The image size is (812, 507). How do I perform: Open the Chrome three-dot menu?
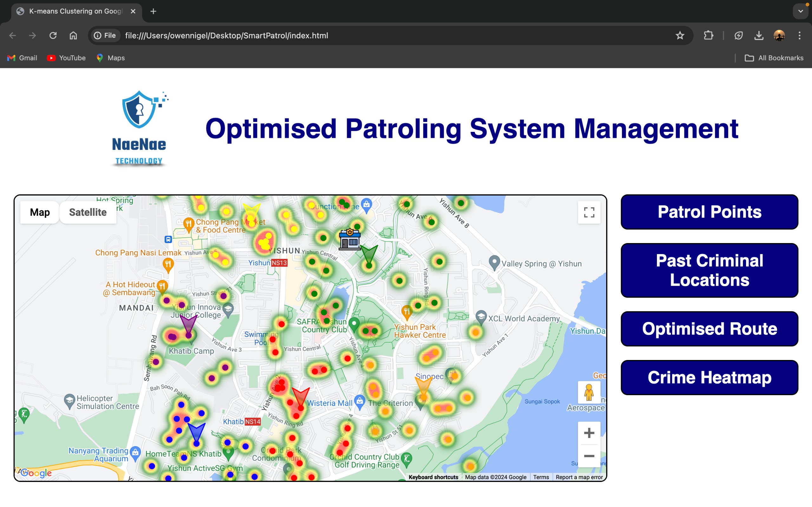pyautogui.click(x=800, y=35)
